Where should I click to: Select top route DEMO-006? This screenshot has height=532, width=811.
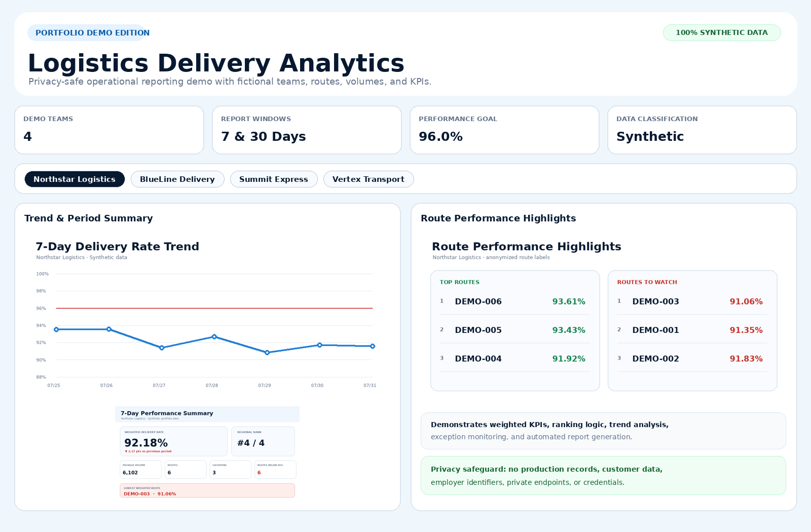pyautogui.click(x=515, y=301)
